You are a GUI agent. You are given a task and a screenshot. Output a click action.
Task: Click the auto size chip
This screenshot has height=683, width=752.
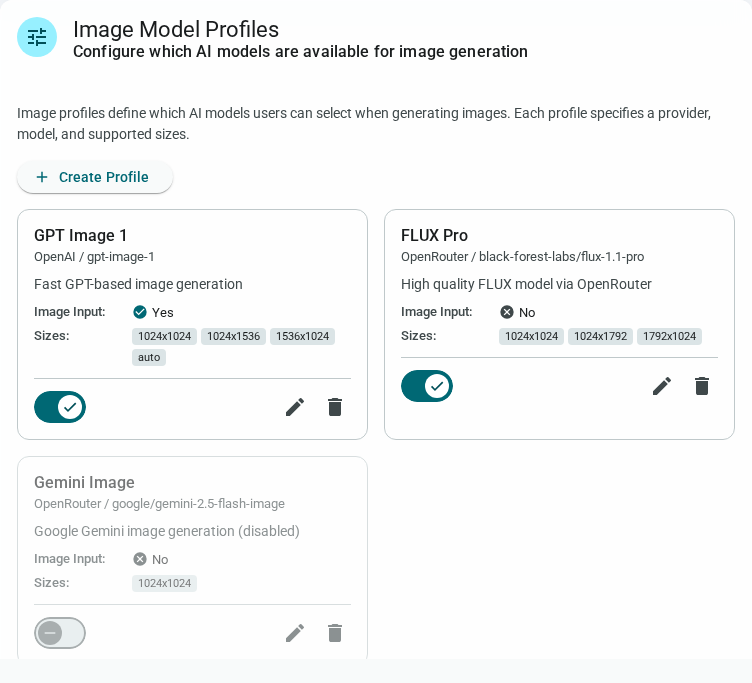pyautogui.click(x=149, y=357)
